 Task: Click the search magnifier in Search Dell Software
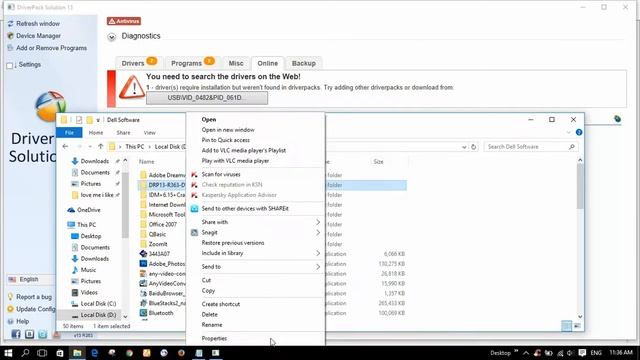pos(571,147)
